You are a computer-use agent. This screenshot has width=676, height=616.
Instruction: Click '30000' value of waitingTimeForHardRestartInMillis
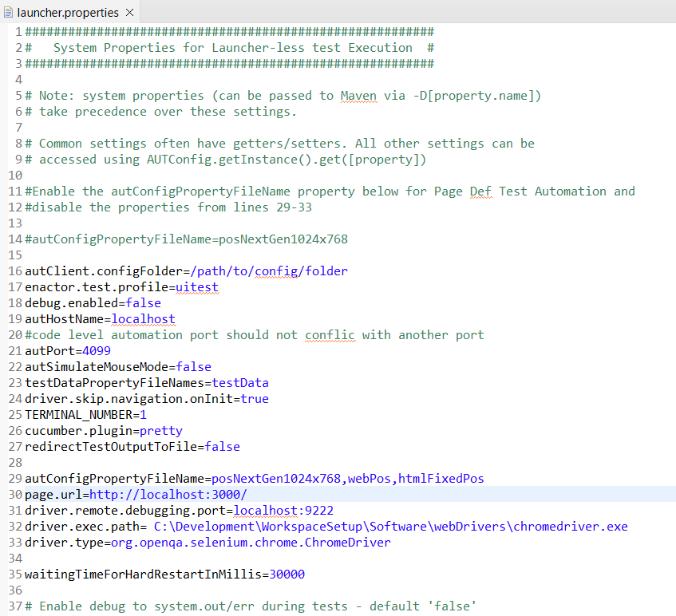tap(287, 575)
